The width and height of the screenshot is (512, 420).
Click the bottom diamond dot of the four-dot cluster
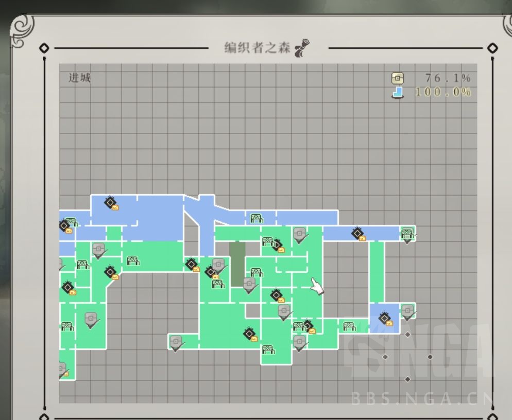pyautogui.click(x=407, y=379)
